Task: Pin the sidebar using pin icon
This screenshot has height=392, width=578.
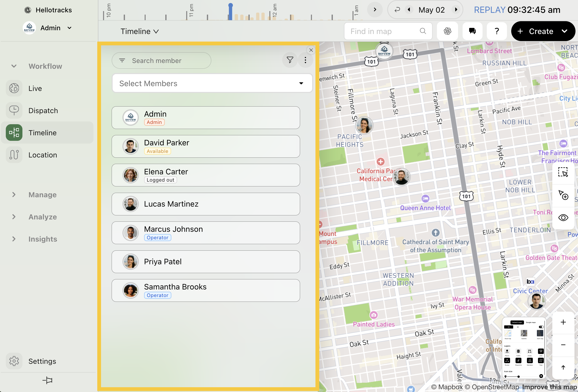Action: tap(47, 380)
